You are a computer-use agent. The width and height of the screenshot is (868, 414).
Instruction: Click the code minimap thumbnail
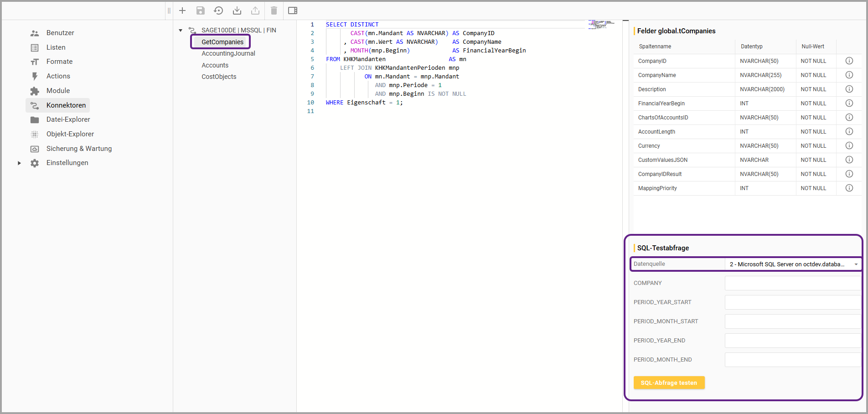point(601,24)
